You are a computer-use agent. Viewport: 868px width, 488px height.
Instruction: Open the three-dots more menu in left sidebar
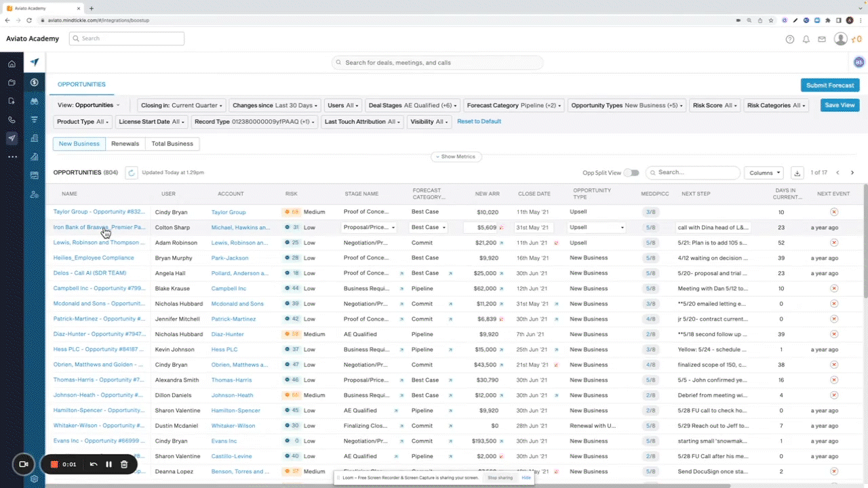pos(12,157)
